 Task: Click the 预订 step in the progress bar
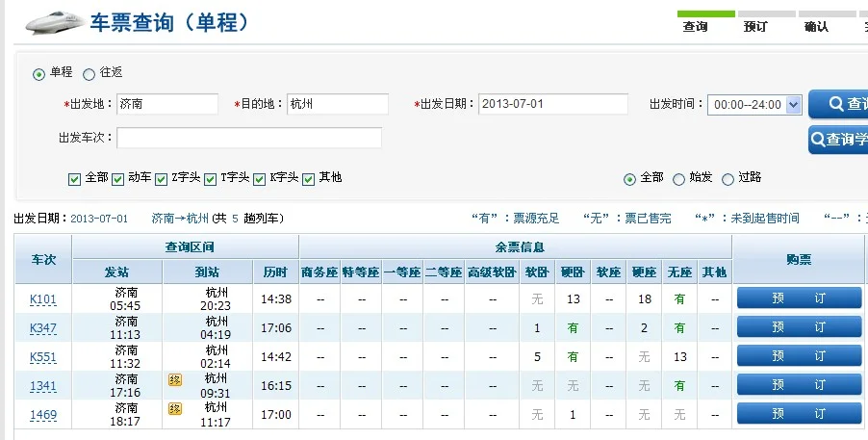tap(755, 27)
